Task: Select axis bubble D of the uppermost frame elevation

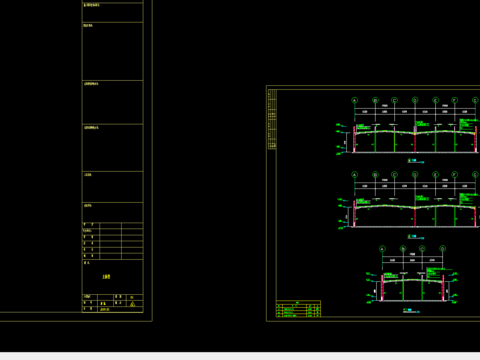Action: (x=415, y=100)
